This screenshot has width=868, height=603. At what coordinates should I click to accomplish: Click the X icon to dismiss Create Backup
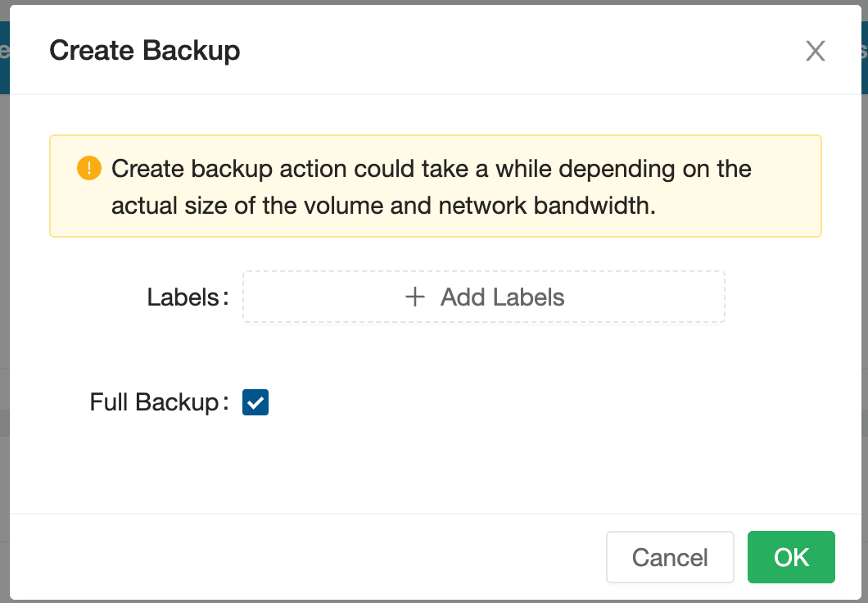(x=816, y=51)
